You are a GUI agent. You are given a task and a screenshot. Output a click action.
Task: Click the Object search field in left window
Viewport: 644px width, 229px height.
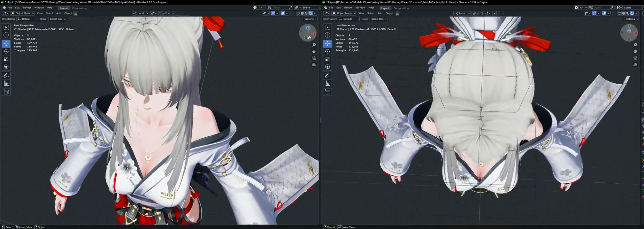(280, 8)
